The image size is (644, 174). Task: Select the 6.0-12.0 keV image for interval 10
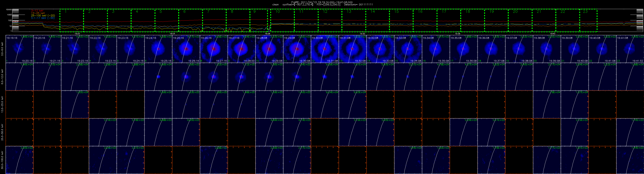point(269,76)
